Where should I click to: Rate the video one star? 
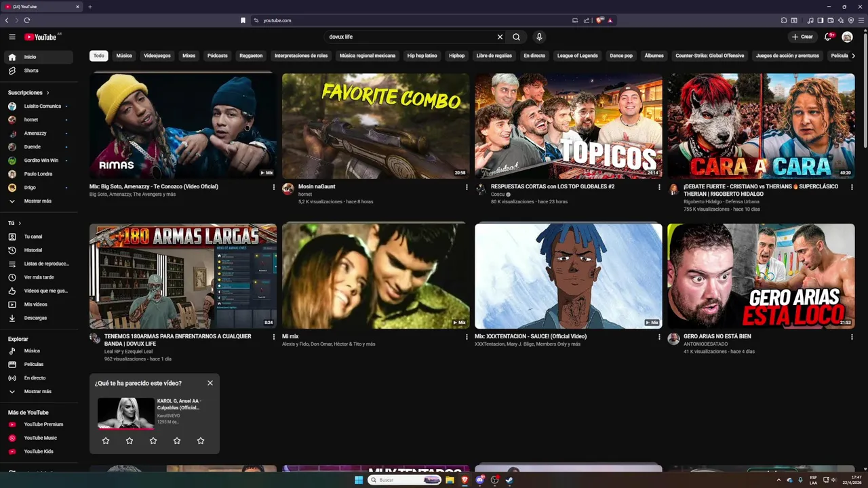pos(106,441)
